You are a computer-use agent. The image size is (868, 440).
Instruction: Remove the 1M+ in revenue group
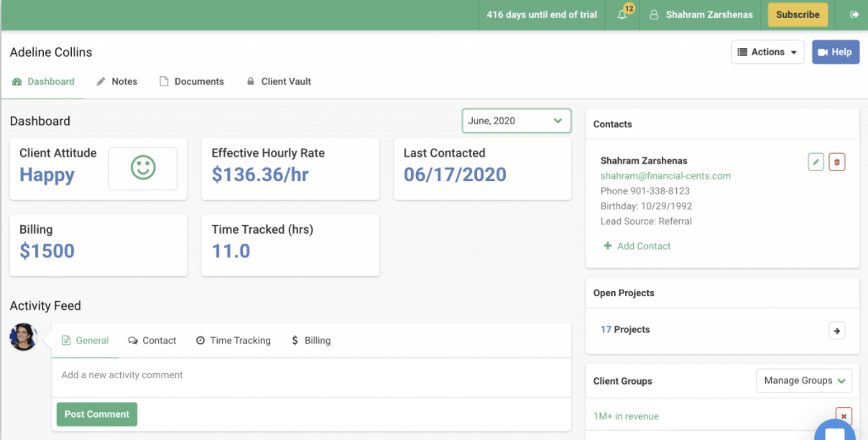click(x=844, y=416)
